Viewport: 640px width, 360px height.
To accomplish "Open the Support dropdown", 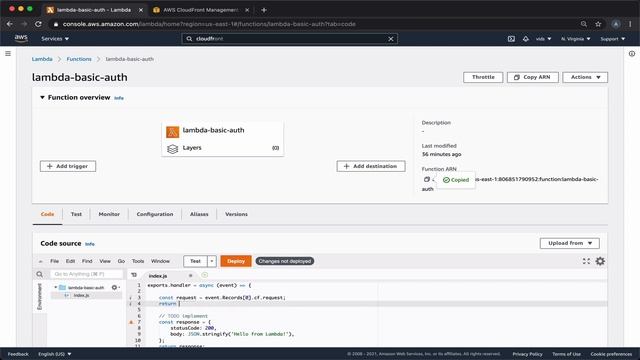I will [612, 39].
